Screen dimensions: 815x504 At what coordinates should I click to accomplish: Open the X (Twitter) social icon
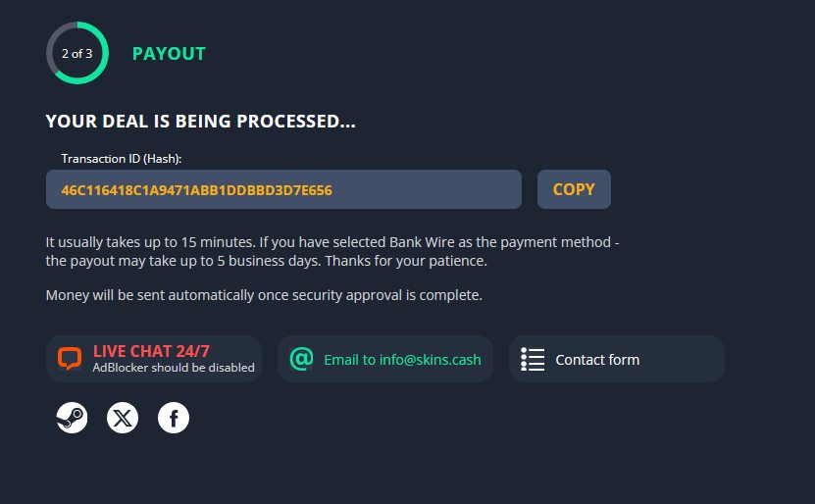click(123, 419)
